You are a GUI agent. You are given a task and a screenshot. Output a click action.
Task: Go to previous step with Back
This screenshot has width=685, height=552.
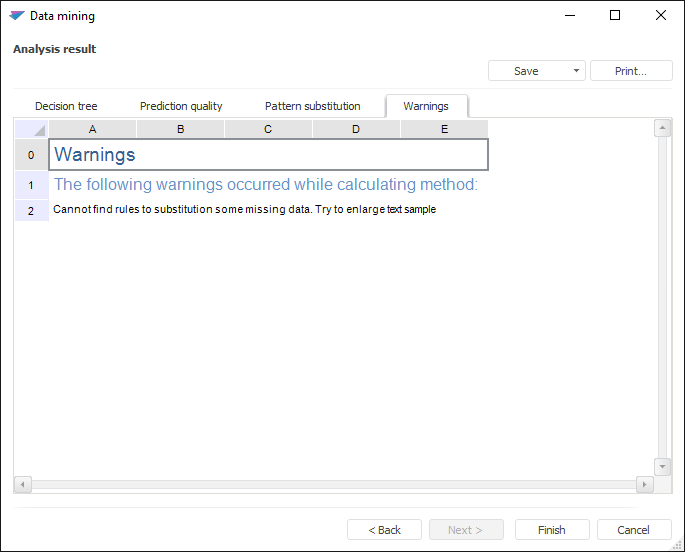[x=384, y=530]
